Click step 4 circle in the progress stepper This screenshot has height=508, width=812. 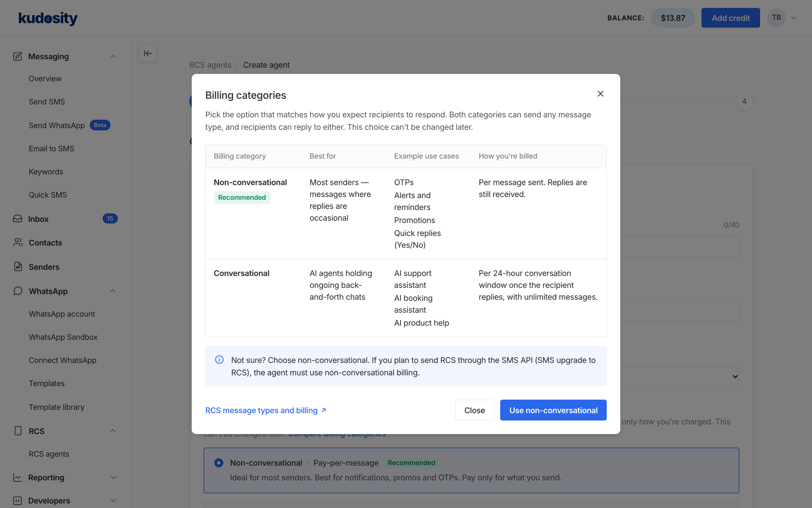coord(744,101)
